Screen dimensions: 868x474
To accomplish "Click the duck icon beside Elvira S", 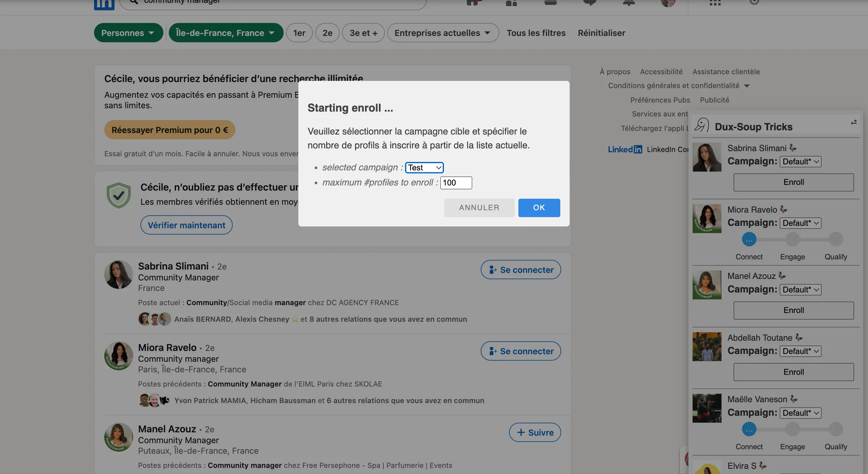I will coord(763,465).
